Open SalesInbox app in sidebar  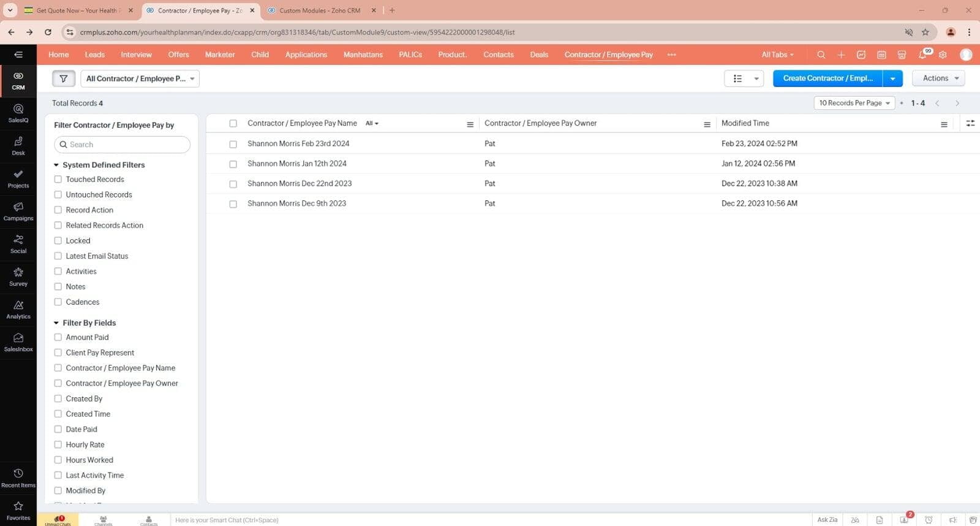coord(18,343)
